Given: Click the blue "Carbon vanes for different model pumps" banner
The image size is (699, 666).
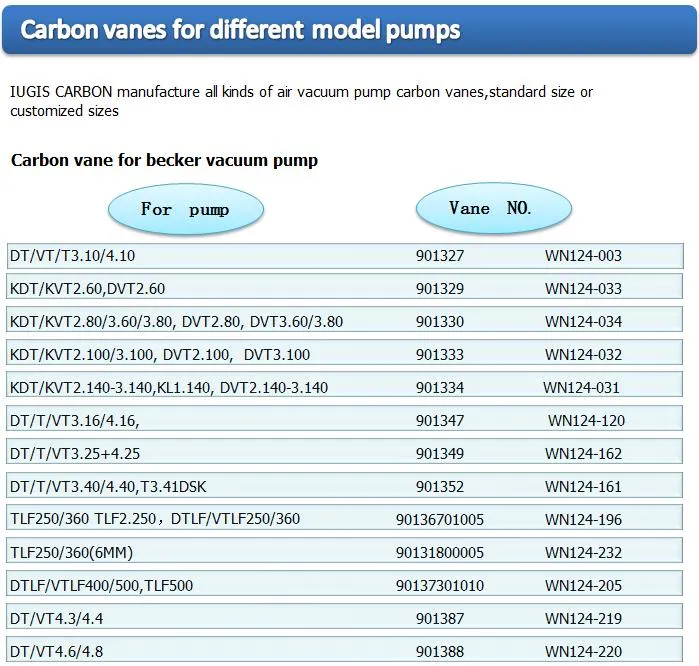Looking at the screenshot, I should [349, 30].
